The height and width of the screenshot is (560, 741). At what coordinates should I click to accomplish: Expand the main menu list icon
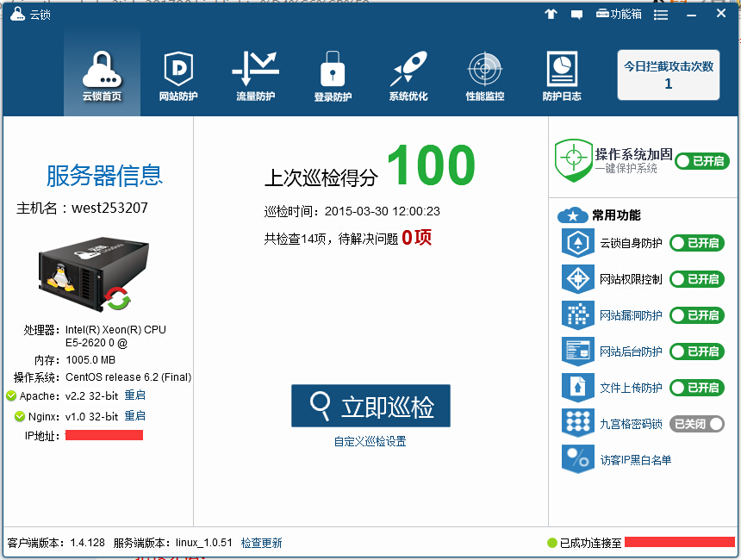pos(661,15)
